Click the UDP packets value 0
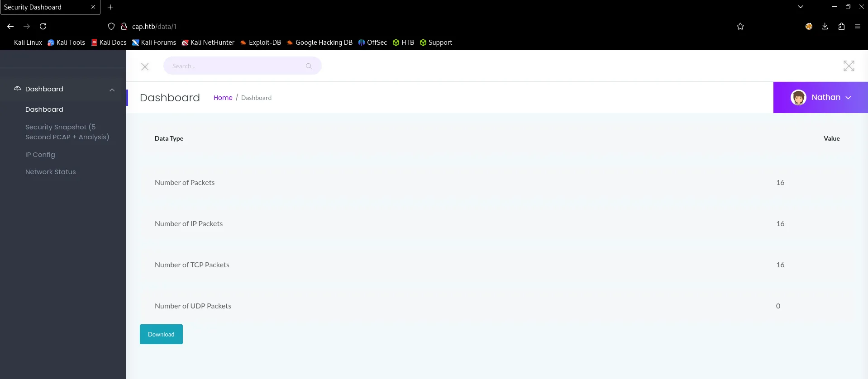The height and width of the screenshot is (379, 868). pos(778,306)
